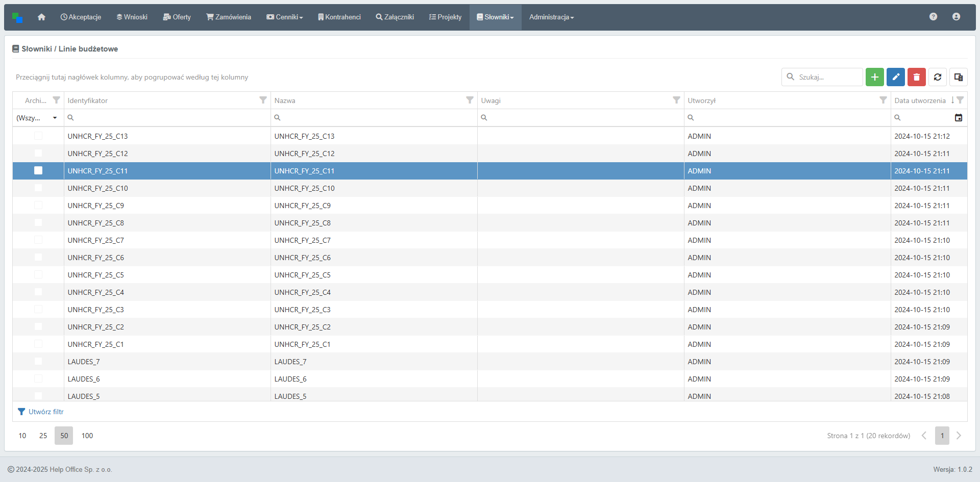Image resolution: width=980 pixels, height=482 pixels.
Task: Expand the Administracja dropdown menu
Action: point(551,17)
